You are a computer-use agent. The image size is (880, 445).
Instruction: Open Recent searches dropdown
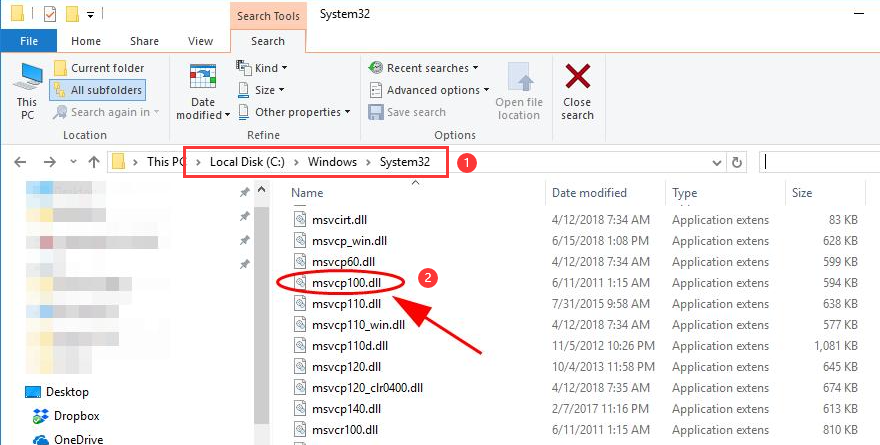click(424, 68)
